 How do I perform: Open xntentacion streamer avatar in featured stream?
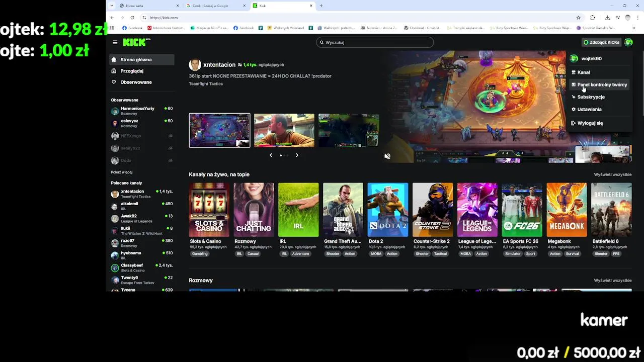pyautogui.click(x=195, y=65)
